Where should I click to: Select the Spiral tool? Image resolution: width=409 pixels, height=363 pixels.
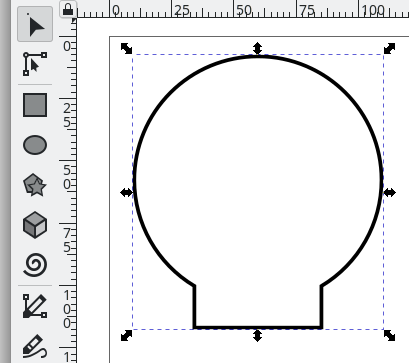pos(35,265)
